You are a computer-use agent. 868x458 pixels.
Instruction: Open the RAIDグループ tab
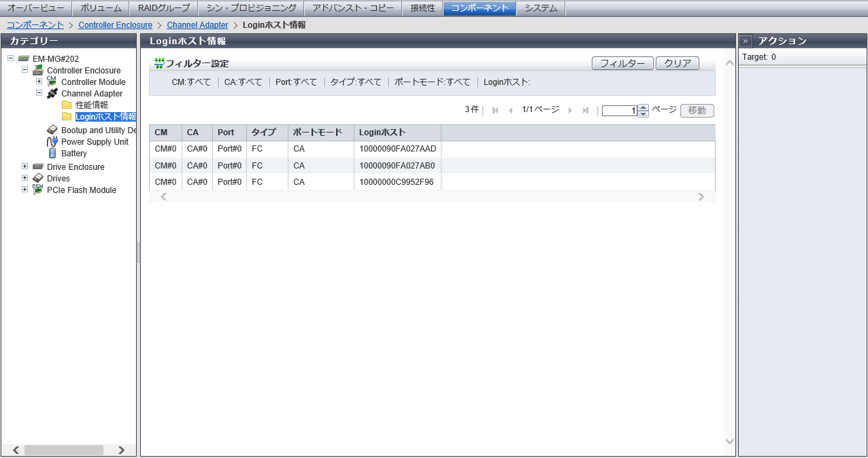(x=163, y=8)
